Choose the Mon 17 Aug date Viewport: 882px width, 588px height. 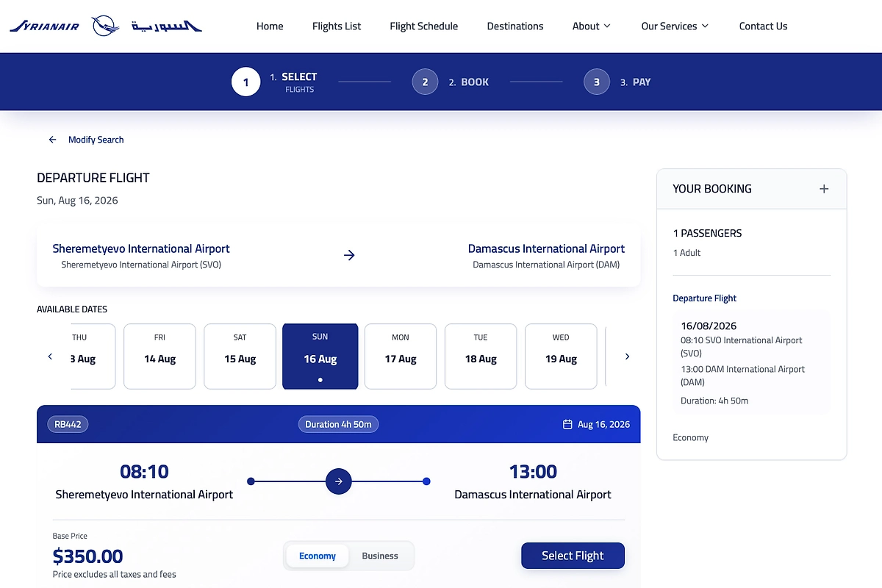point(401,356)
